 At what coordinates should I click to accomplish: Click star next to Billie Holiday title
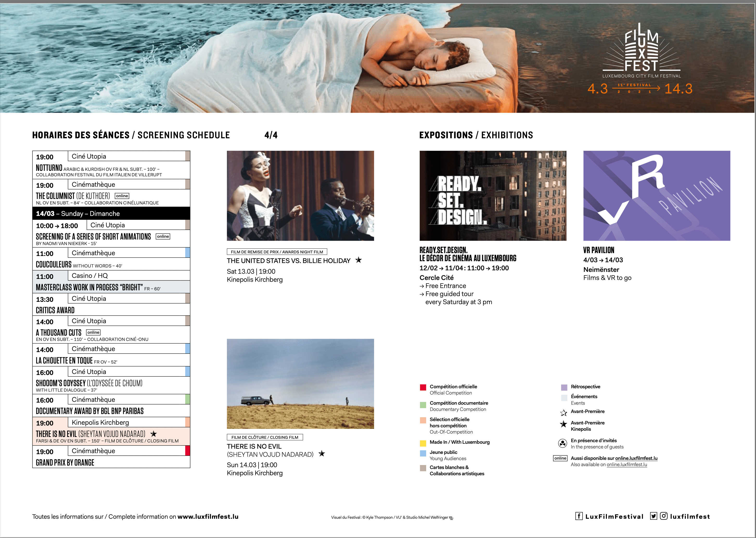coord(358,260)
